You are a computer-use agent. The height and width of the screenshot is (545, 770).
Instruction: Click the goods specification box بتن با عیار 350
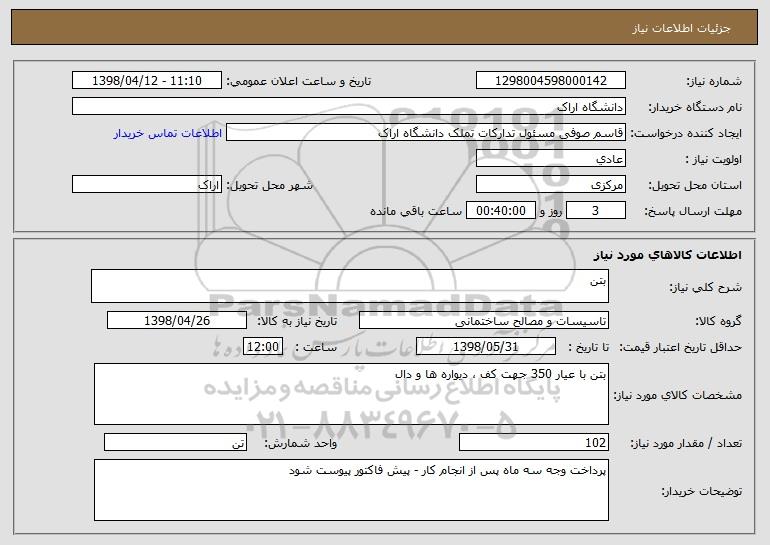click(x=351, y=394)
